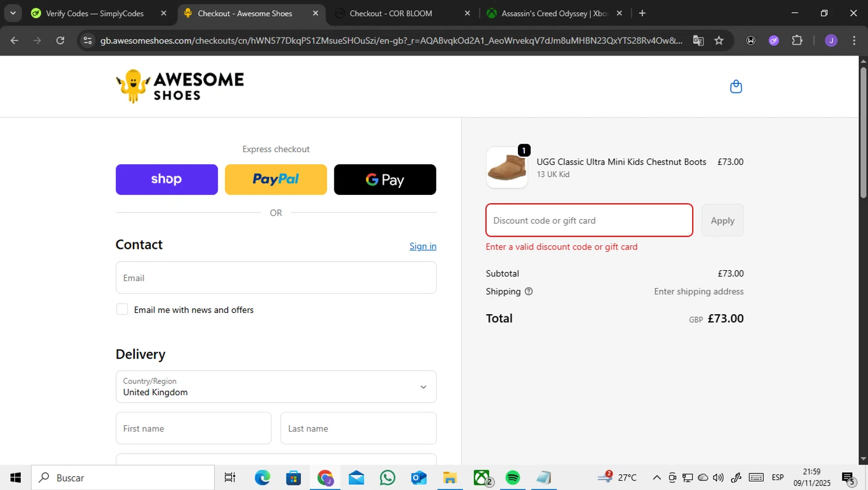
Task: Click the Email input field
Action: [276, 278]
